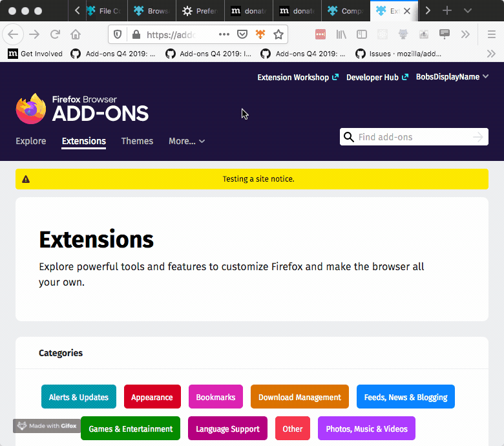Open Extension Workshop link
The image size is (504, 446).
coord(298,77)
